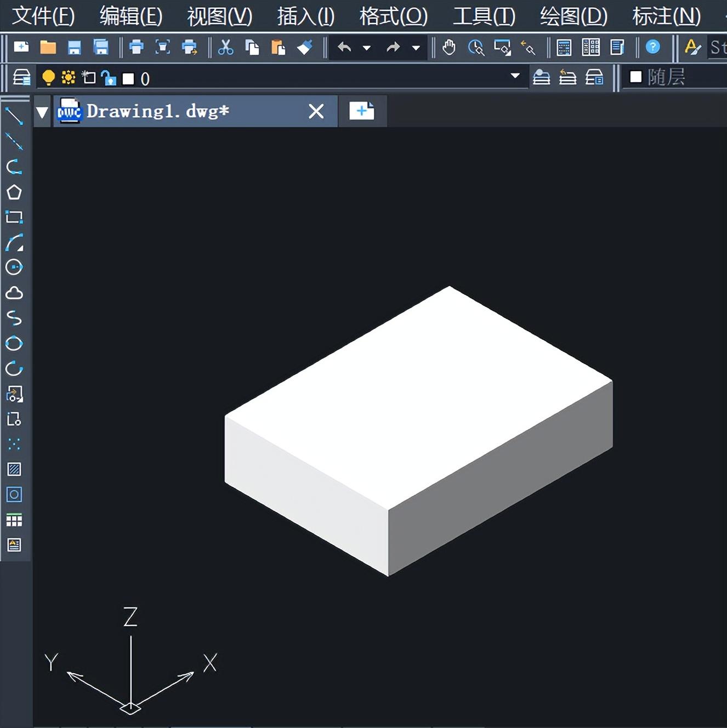This screenshot has width=727, height=728.
Task: Click the new drawing tab button
Action: click(x=362, y=111)
